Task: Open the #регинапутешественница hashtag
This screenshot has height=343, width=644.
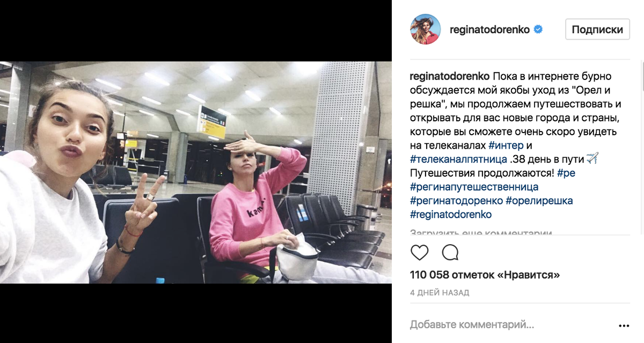Action: pyautogui.click(x=474, y=187)
